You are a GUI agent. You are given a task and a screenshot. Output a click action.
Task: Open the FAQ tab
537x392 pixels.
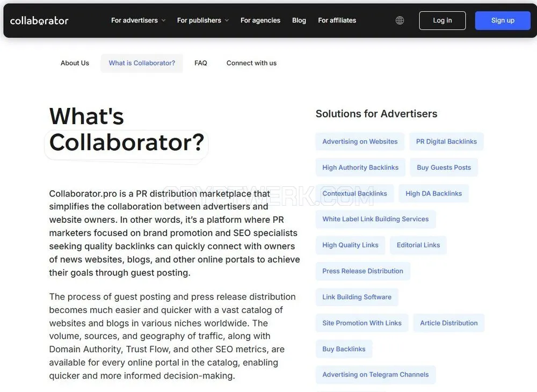click(201, 63)
